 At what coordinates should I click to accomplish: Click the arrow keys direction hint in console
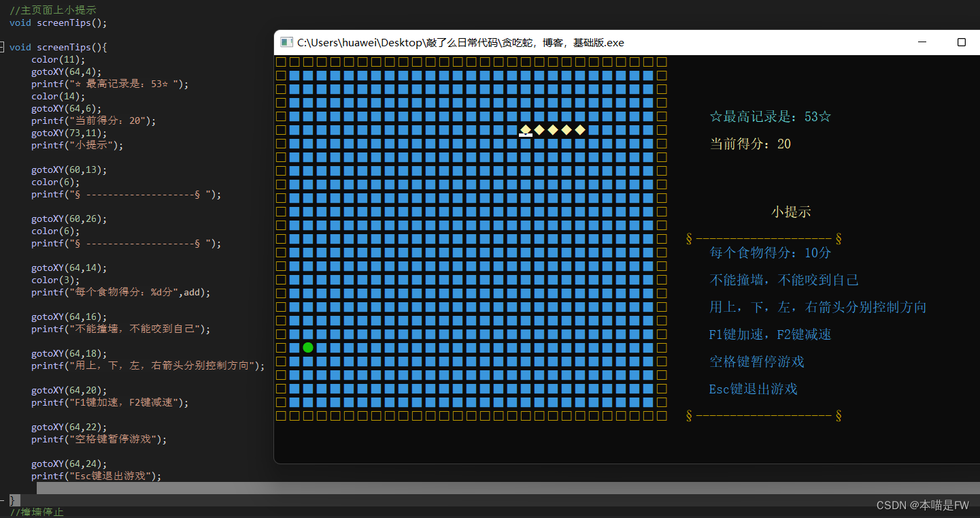(818, 307)
